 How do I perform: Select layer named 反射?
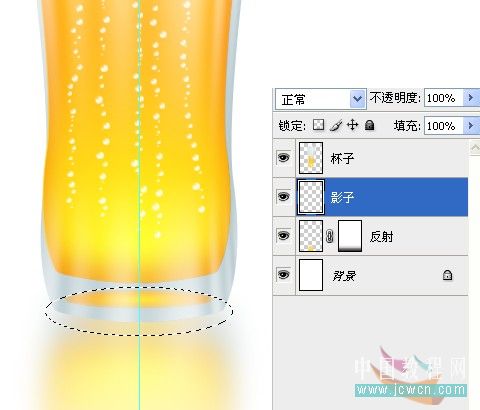coord(381,237)
